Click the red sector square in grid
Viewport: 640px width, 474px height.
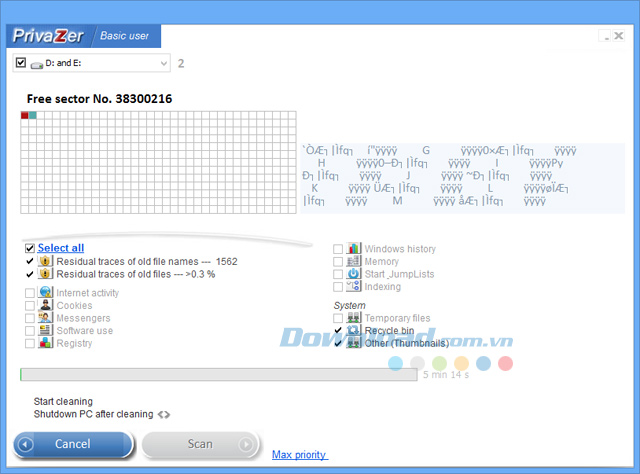24,116
